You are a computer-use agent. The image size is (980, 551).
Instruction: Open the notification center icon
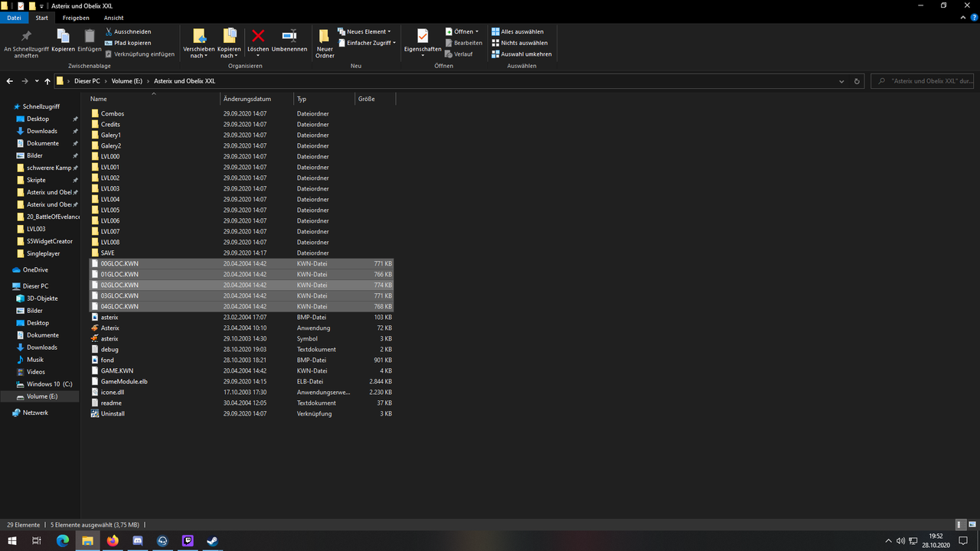[963, 541]
